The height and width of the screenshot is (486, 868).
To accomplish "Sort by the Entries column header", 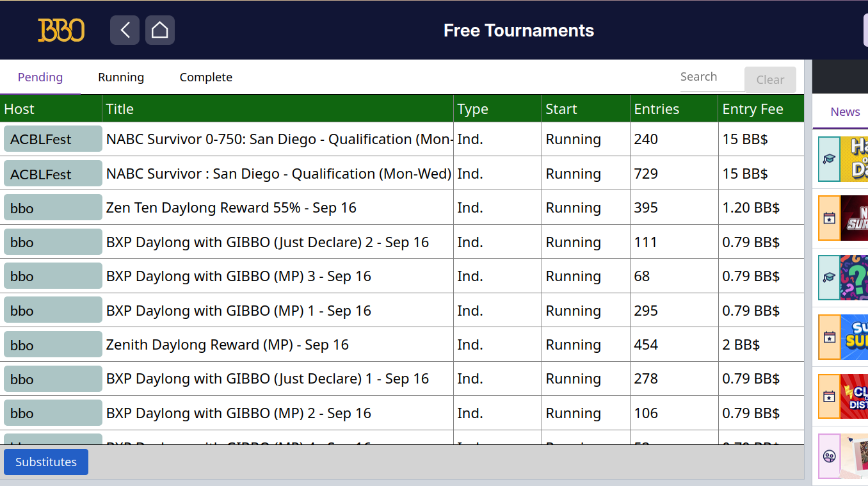I will click(674, 109).
